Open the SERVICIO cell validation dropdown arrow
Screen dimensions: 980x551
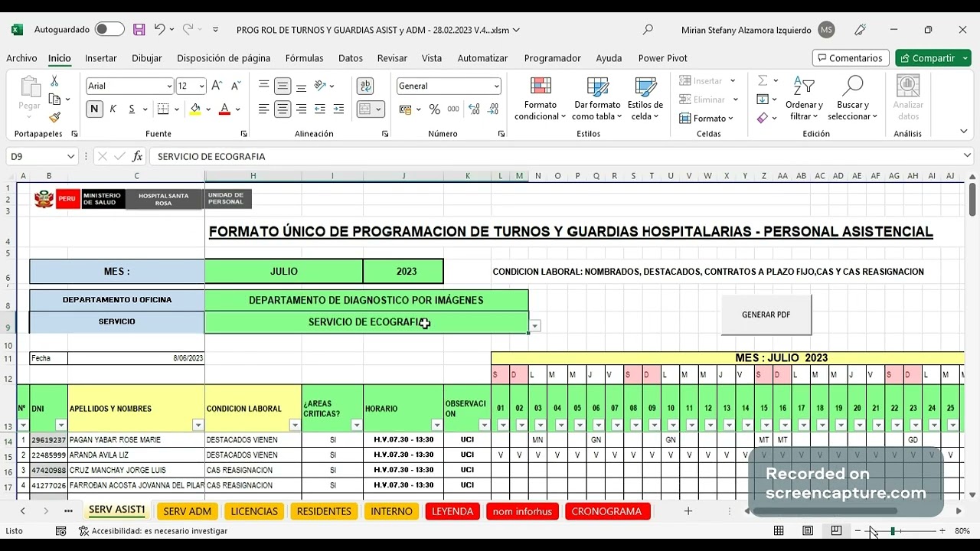pos(535,326)
